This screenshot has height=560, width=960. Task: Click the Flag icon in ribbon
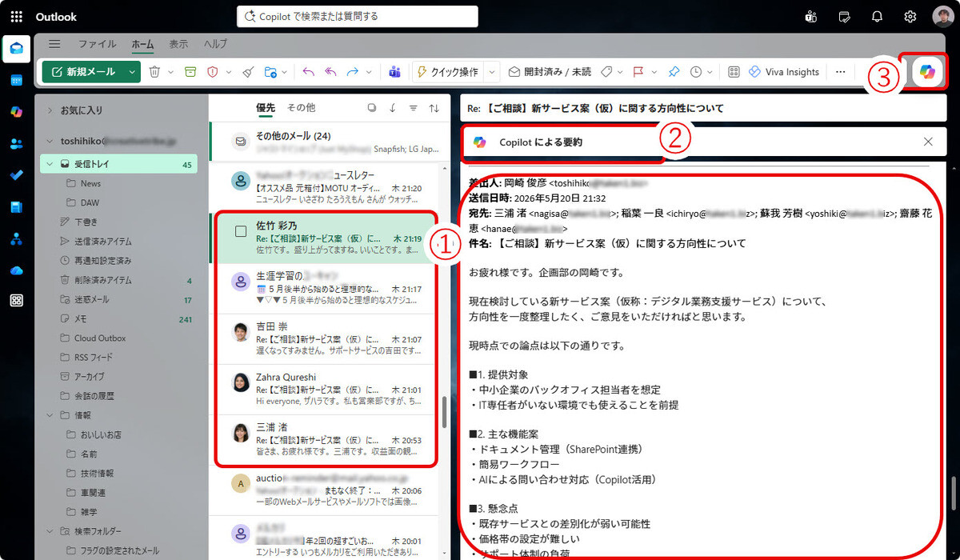tap(638, 72)
